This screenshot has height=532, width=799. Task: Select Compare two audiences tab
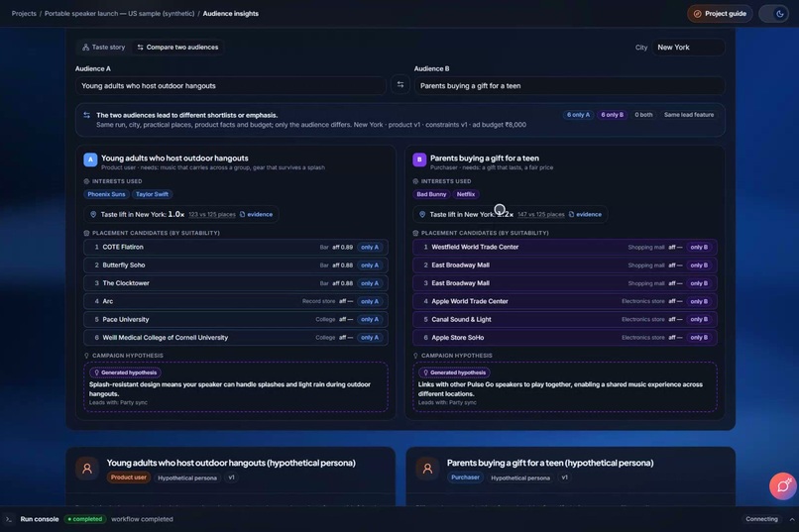(177, 48)
